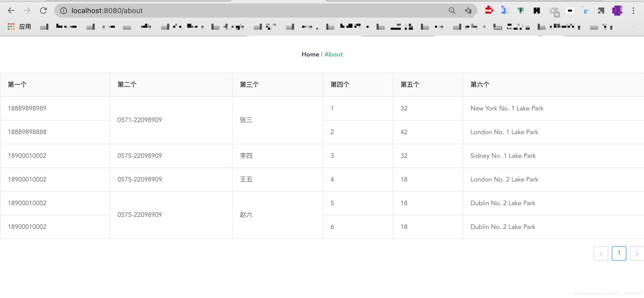
Task: Select cell 18889898989
Action: tap(55, 108)
